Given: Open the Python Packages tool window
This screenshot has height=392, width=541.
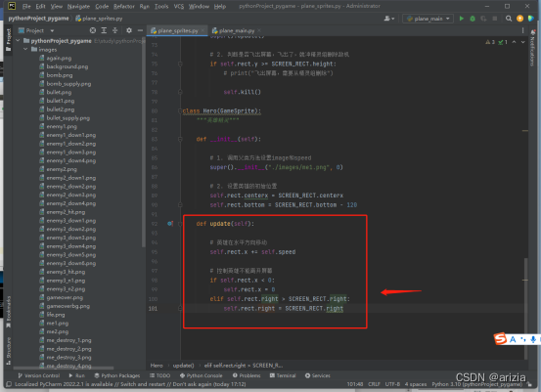Looking at the screenshot, I should [117, 375].
